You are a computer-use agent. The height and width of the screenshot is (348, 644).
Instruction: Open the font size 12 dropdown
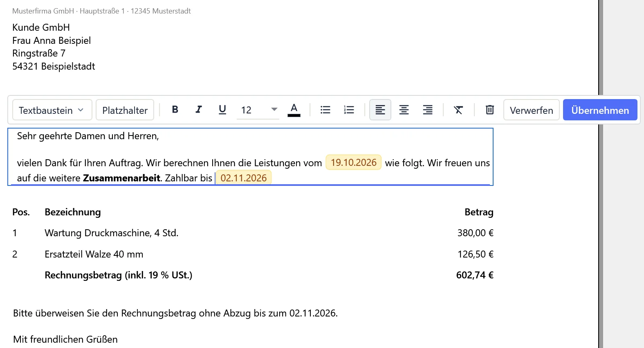point(258,110)
